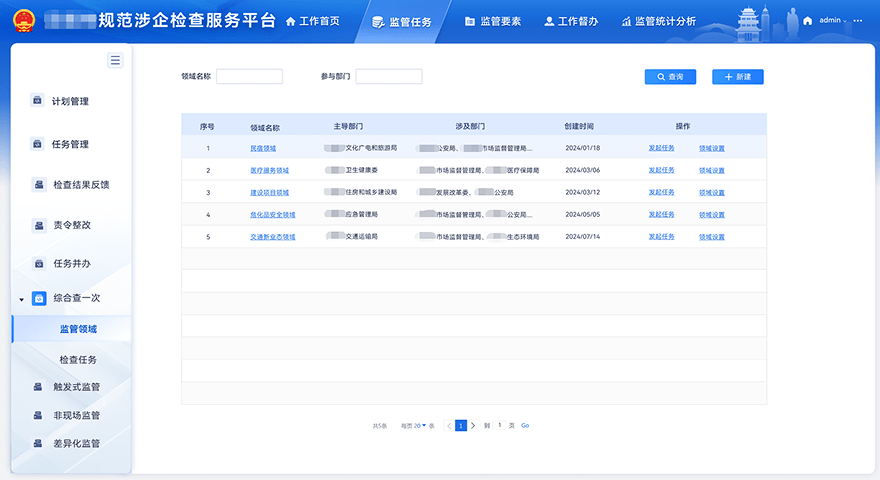
Task: Click 领域设置 for the 交通新业态领域 row
Action: pos(712,237)
